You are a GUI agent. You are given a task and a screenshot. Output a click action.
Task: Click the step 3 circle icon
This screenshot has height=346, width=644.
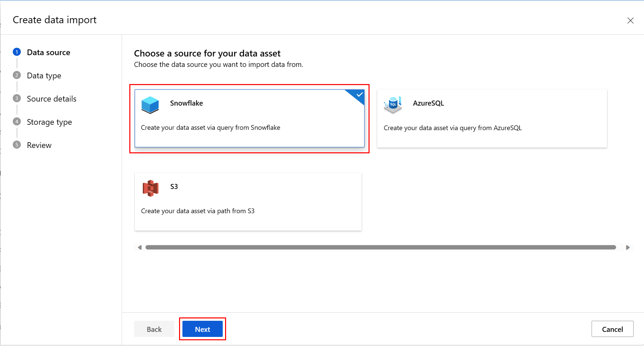tap(17, 99)
